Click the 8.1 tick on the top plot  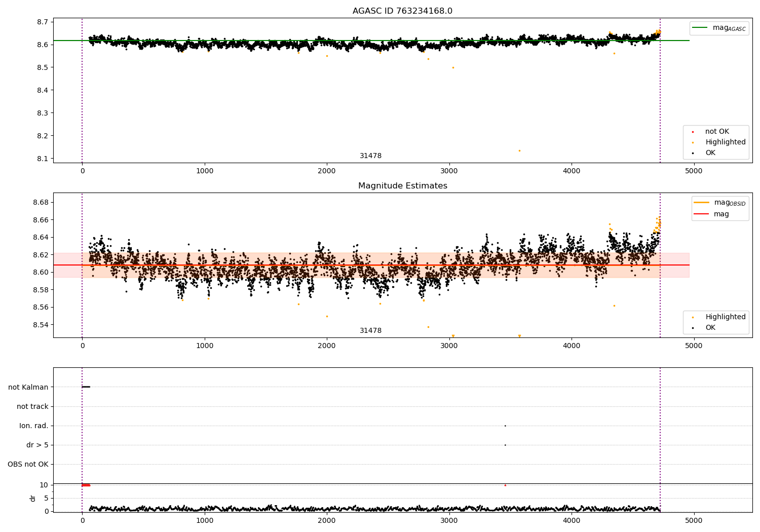click(x=43, y=159)
